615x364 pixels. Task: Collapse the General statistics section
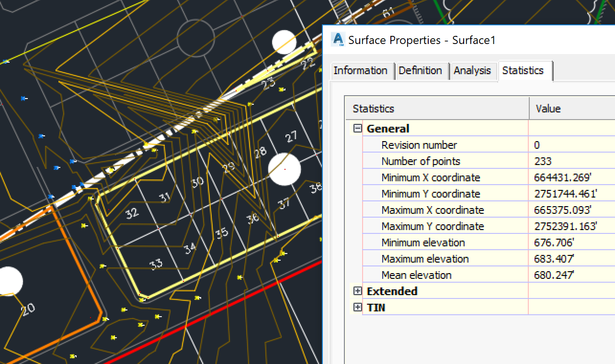click(x=357, y=128)
